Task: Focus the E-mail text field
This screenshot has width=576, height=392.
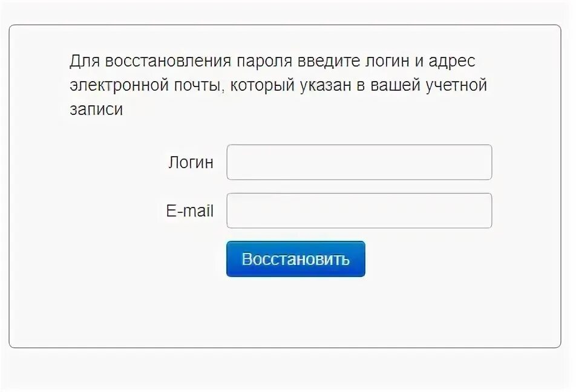Action: point(359,211)
